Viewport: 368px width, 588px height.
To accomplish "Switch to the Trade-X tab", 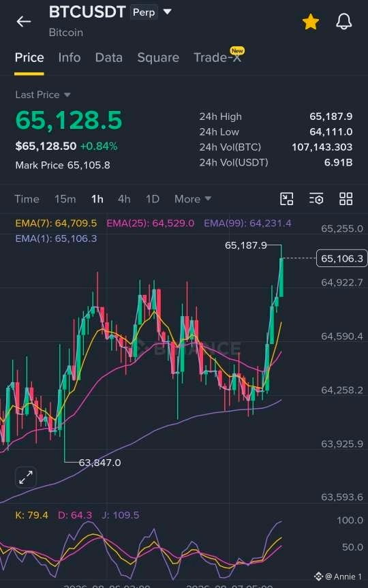I will [x=217, y=57].
